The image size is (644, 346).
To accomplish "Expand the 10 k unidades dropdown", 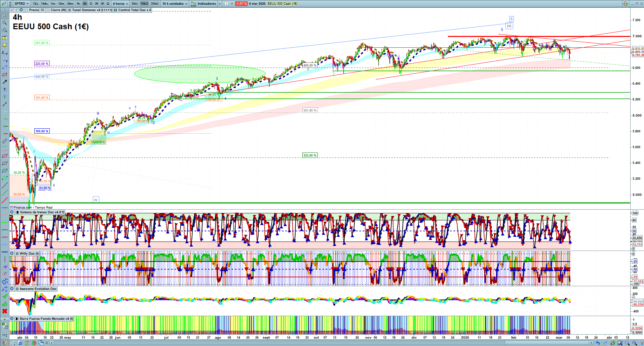I will 175,4.
